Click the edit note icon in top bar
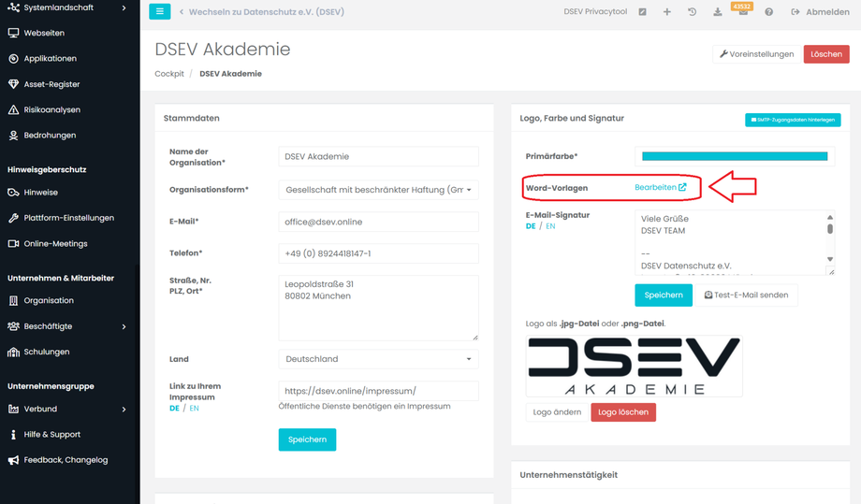The width and height of the screenshot is (861, 504). [x=642, y=12]
